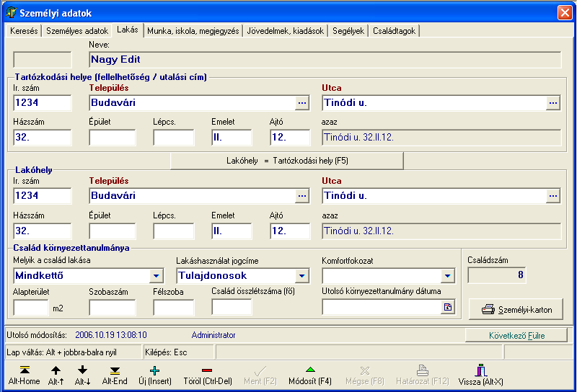This screenshot has width=577, height=392.
Task: Click the Szobaszám input field
Action: tap(113, 308)
